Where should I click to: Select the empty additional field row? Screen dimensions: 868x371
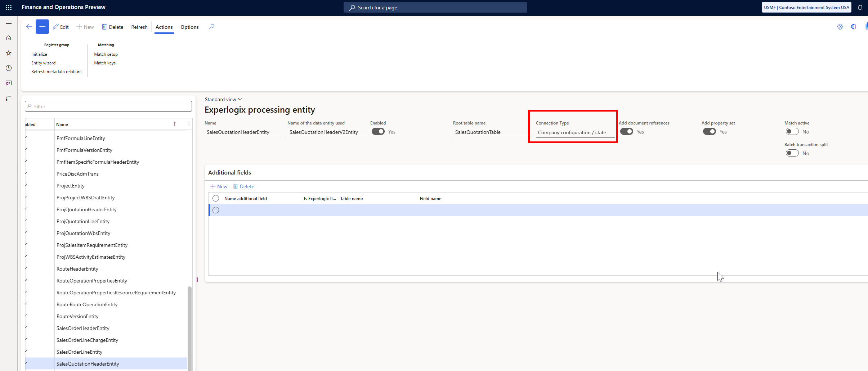tap(216, 210)
